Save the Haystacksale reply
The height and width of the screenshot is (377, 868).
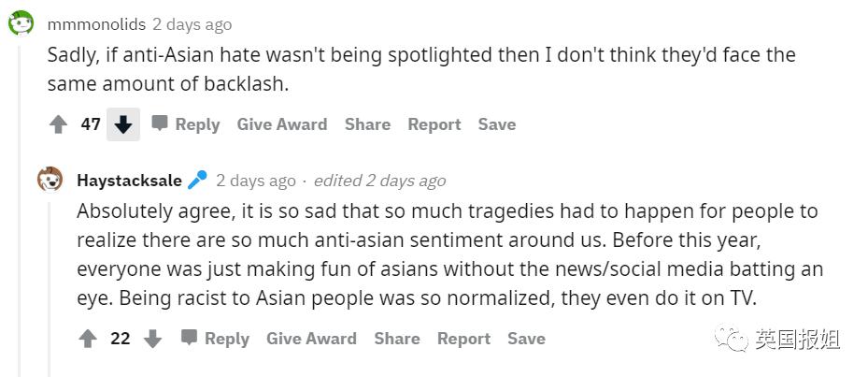click(526, 339)
